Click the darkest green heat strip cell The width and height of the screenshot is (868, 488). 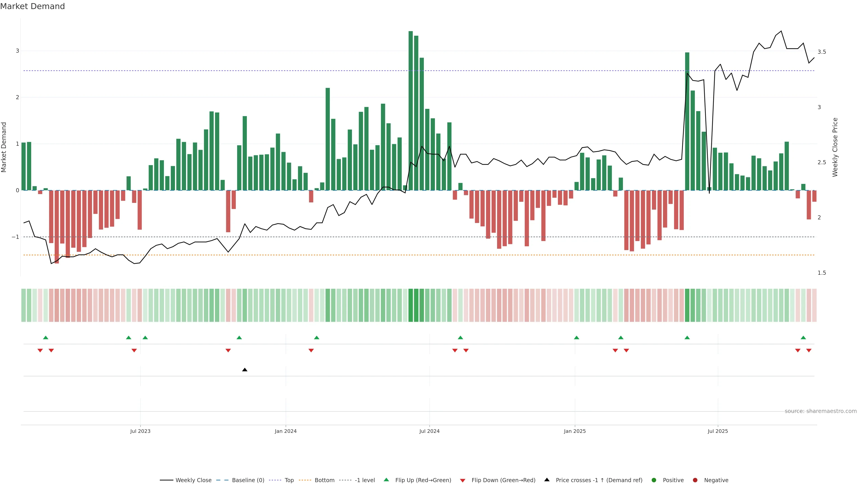coord(410,305)
